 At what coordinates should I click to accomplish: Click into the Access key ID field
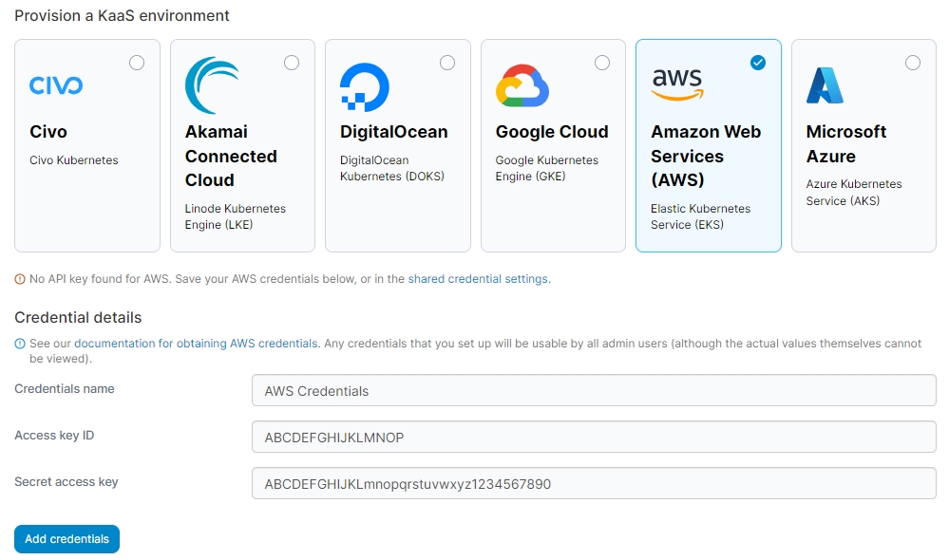point(594,437)
